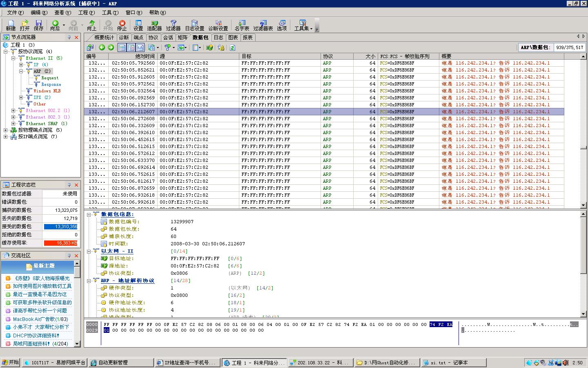Viewport: 588px width, 368px height.
Task: Open 诊断设置 (Diagnosis settings) icon
Action: click(218, 25)
